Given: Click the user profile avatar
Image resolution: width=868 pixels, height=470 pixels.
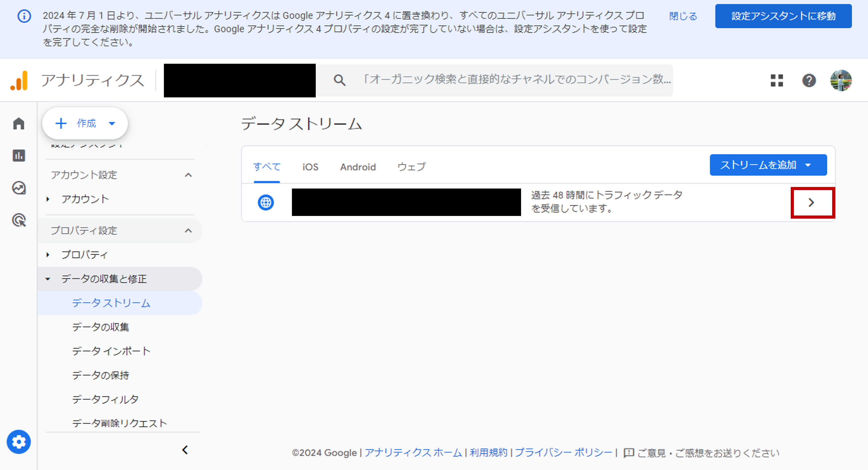Looking at the screenshot, I should tap(841, 80).
